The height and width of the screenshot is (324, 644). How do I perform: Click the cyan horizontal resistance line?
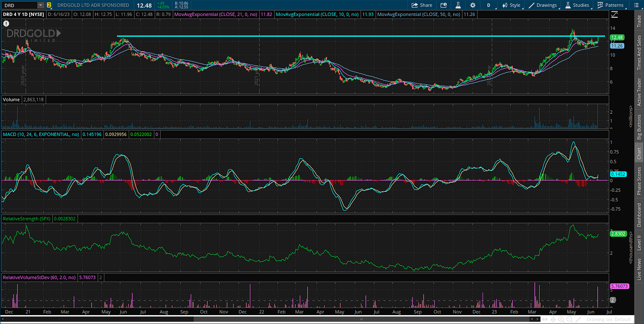(360, 36)
